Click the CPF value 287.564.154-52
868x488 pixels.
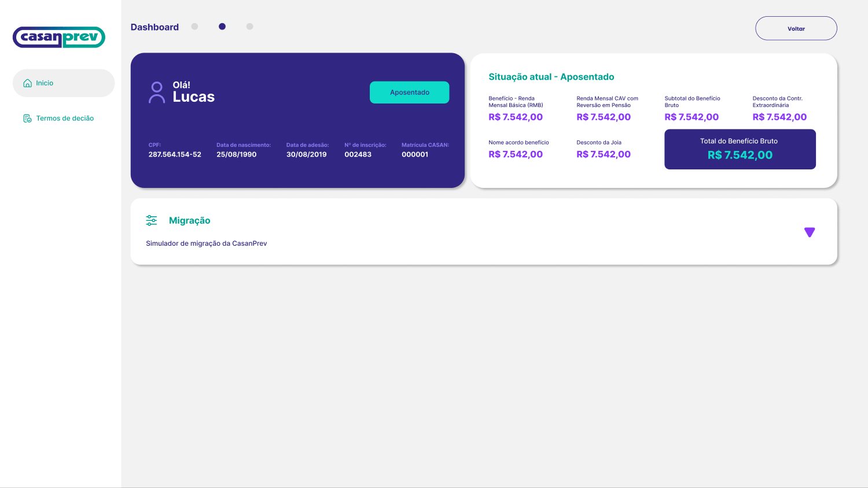click(175, 154)
